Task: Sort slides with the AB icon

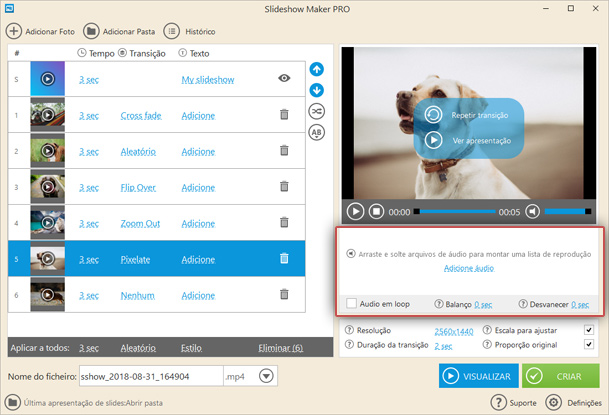Action: (317, 132)
